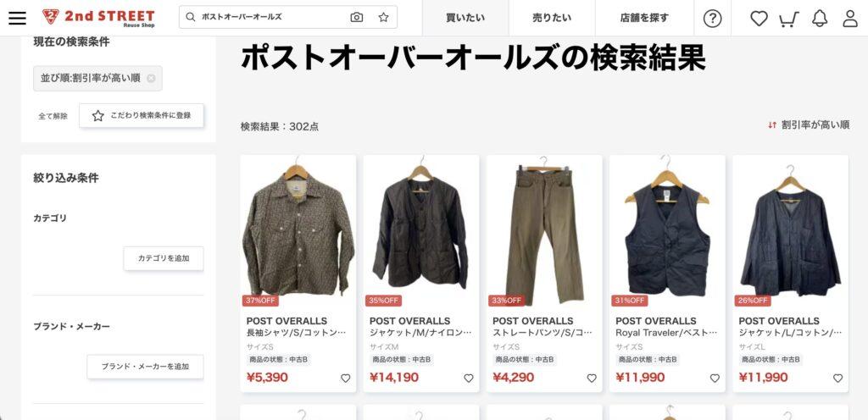Remove the 並び順:割引率が高い順 filter chip
The image size is (868, 420).
tap(151, 79)
